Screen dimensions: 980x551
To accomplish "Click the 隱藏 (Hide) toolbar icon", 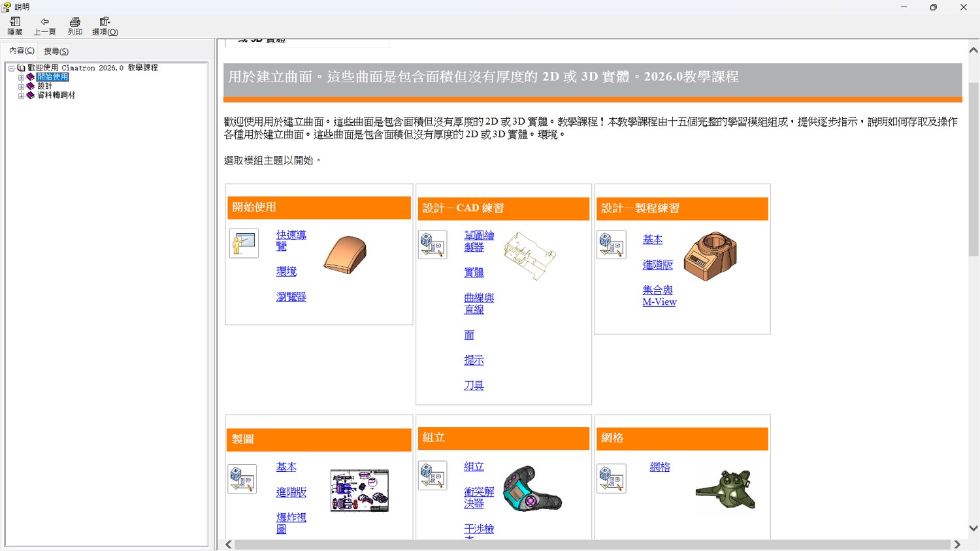I will click(14, 26).
